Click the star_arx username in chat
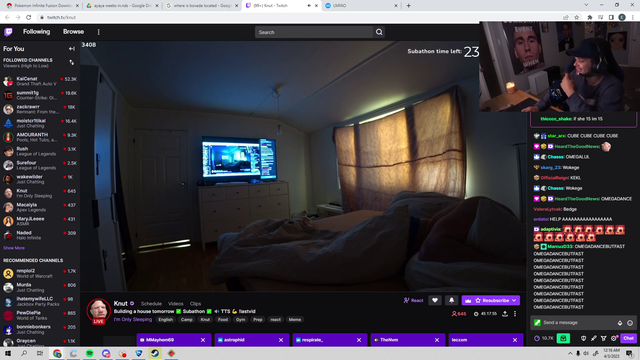The height and width of the screenshot is (360, 640). point(556,136)
